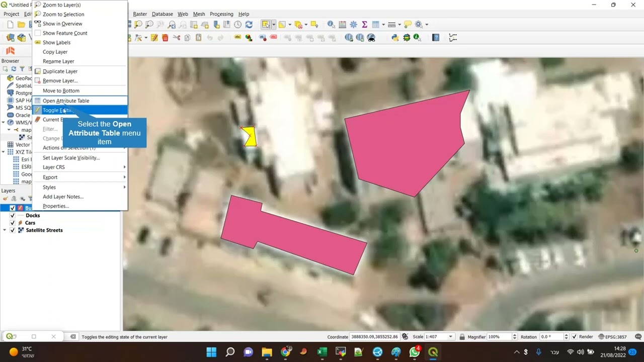Toggle visibility of Cars layer

coord(13,223)
